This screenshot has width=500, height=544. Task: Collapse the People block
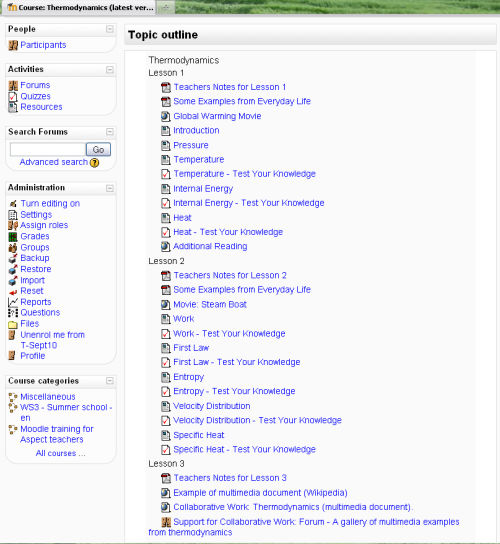coord(110,29)
